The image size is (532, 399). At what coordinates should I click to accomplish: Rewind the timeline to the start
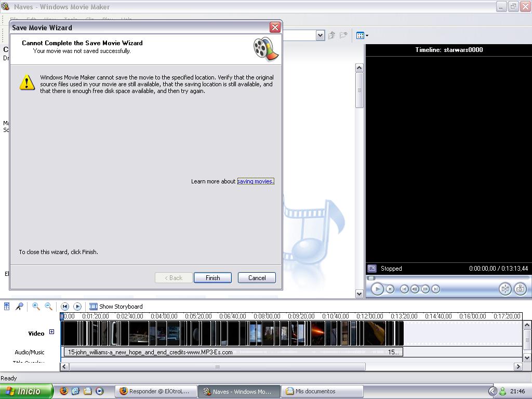[x=65, y=307]
